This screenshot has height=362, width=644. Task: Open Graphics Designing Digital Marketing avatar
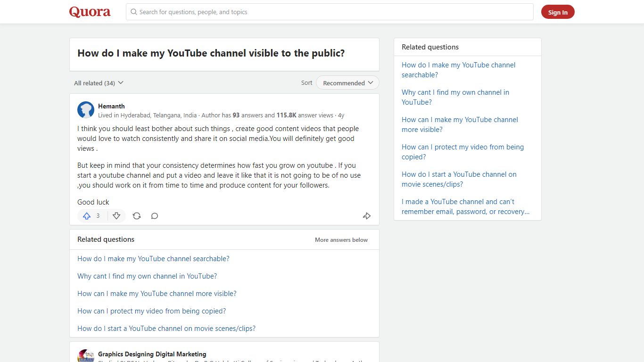(x=86, y=356)
